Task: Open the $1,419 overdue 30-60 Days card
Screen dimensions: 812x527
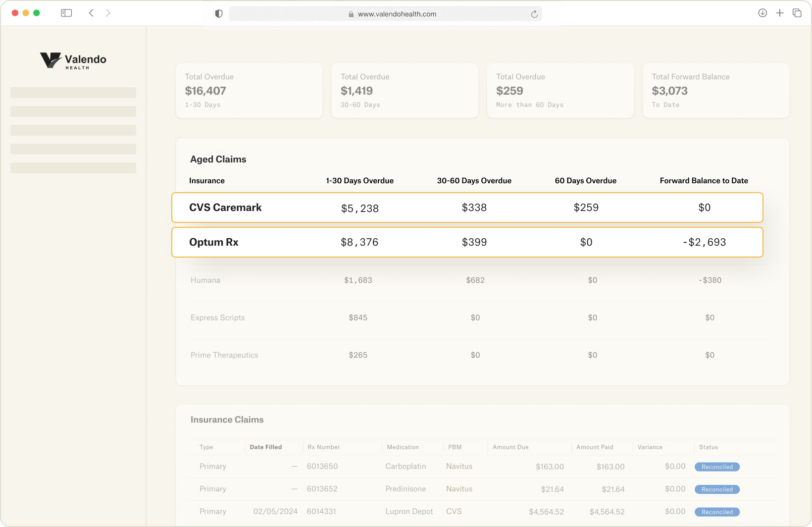Action: 405,91
